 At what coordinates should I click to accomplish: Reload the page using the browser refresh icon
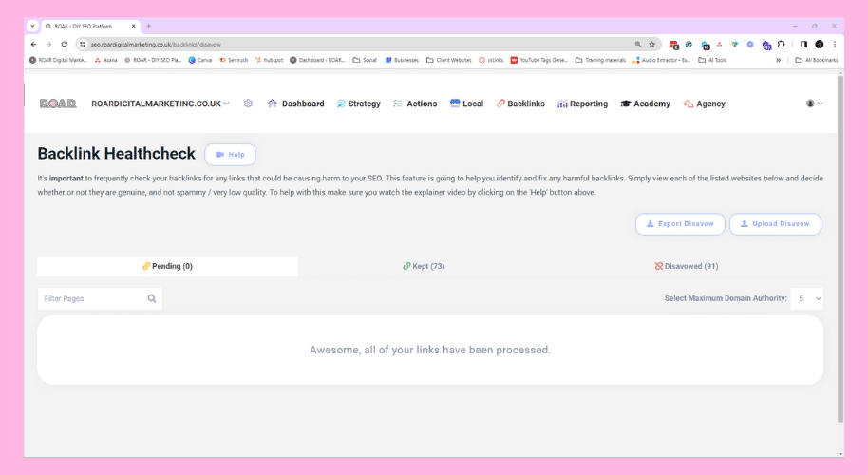coord(65,45)
